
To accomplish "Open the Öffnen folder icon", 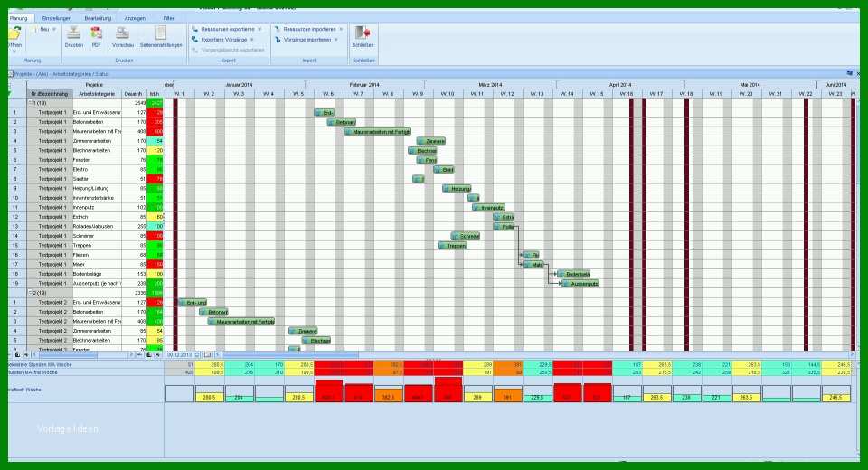I will coord(14,33).
